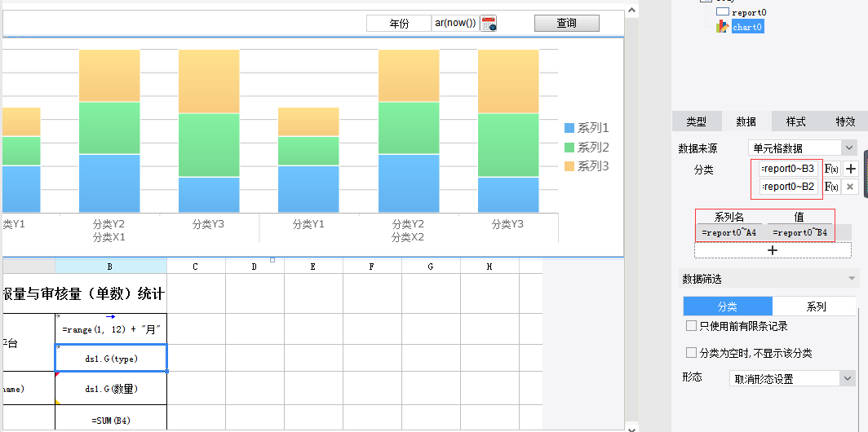Click the year(now()) date input field
The height and width of the screenshot is (432, 868).
point(455,24)
